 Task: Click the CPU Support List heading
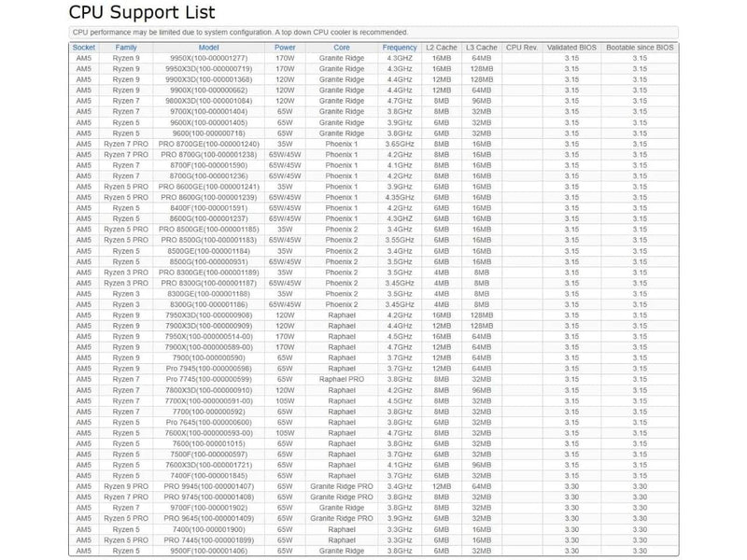142,12
